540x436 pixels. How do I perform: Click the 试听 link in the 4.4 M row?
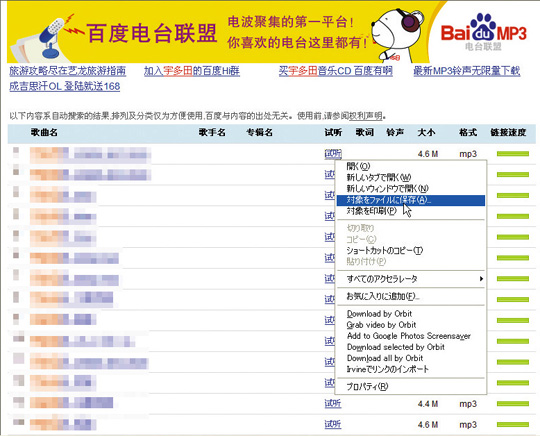(333, 403)
